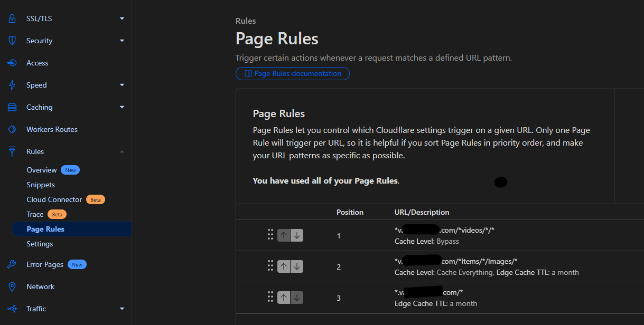Click the Access icon in sidebar
This screenshot has width=644, height=325.
point(12,63)
